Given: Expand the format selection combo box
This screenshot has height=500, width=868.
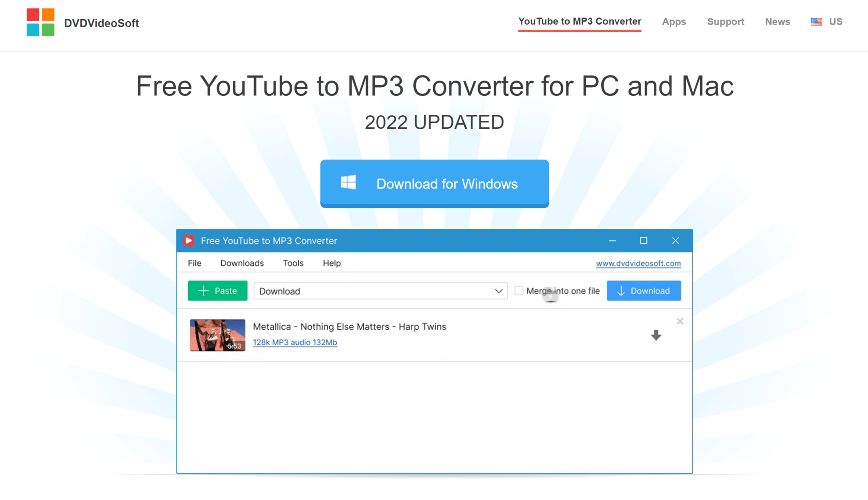Looking at the screenshot, I should [500, 291].
